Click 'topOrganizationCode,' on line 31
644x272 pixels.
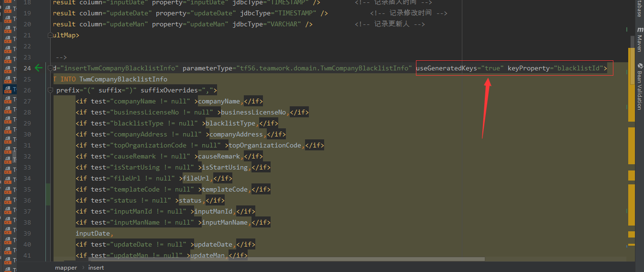point(267,145)
